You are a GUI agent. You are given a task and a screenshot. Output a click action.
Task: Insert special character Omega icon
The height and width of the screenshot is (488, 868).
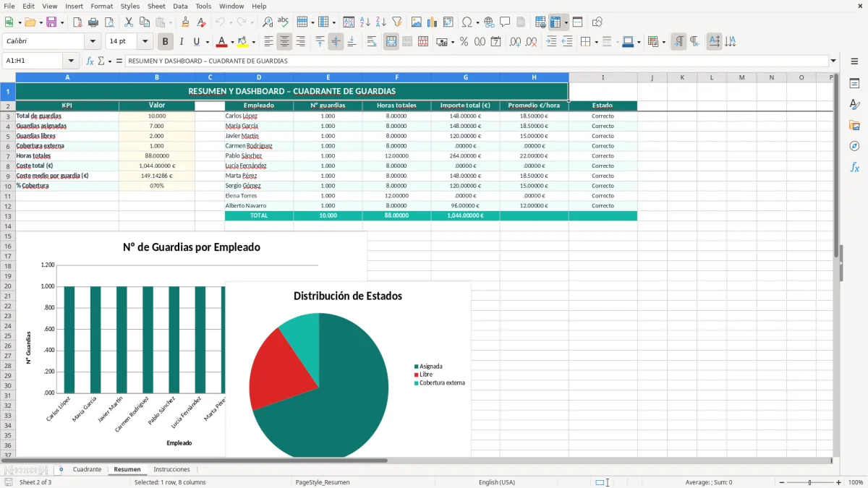tap(467, 22)
